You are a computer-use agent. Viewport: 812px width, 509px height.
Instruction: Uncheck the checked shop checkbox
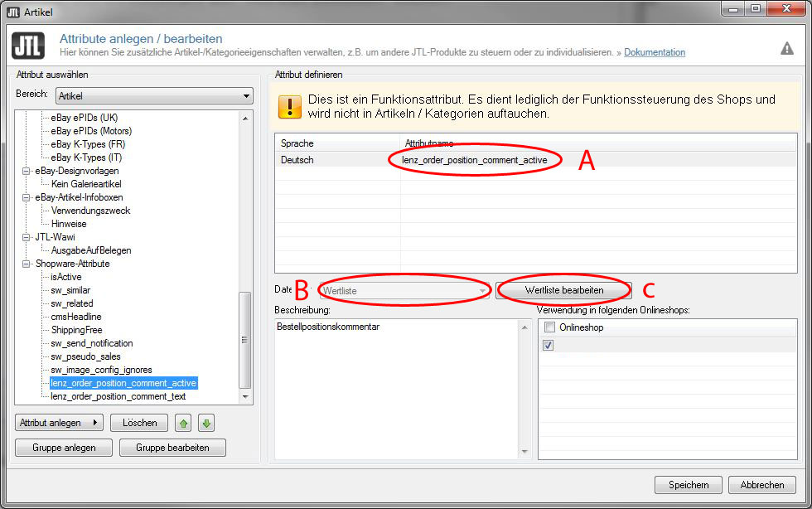click(549, 345)
